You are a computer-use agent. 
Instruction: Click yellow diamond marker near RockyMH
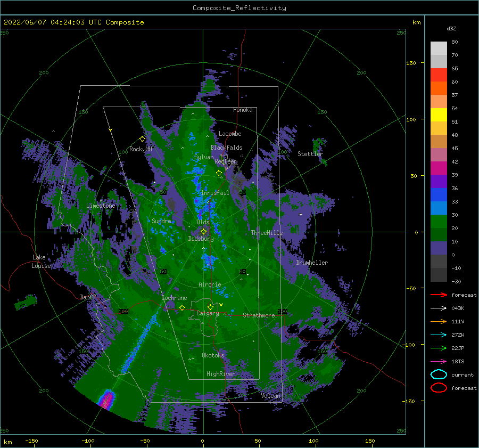(142, 139)
